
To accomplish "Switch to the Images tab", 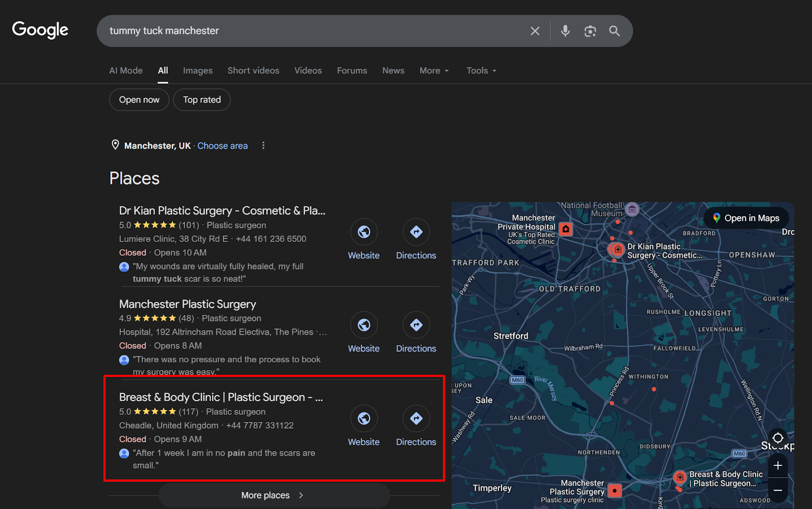I will pos(198,70).
